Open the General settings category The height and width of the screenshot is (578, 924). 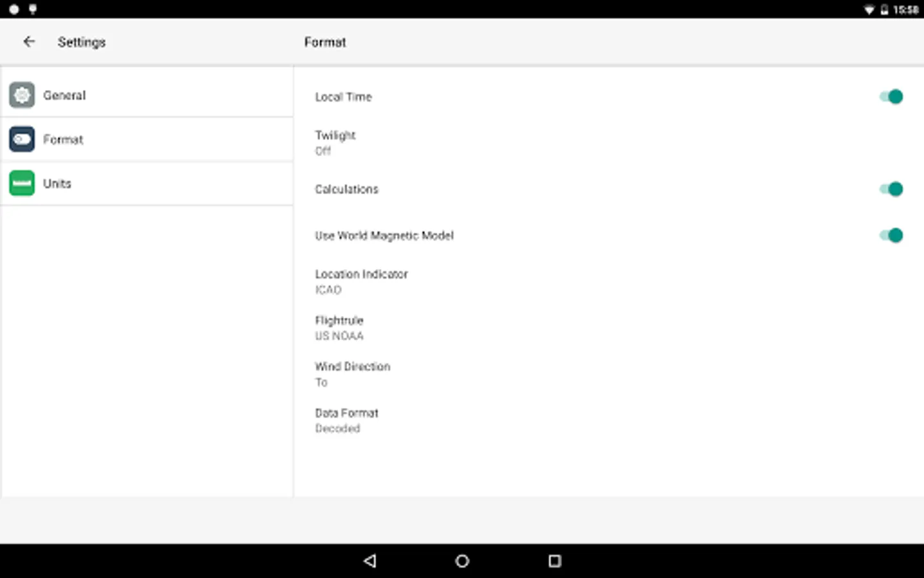pyautogui.click(x=147, y=95)
